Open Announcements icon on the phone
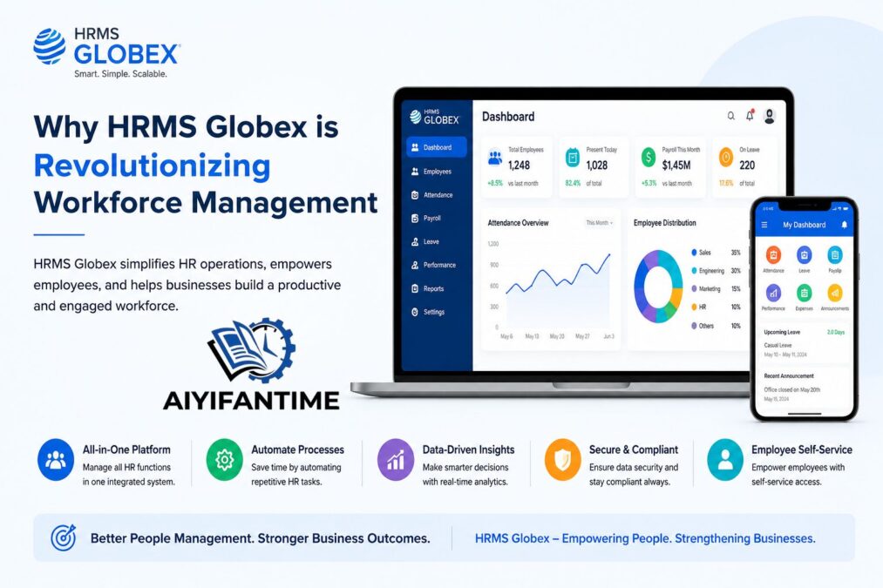Screen dimensions: 883x588 [834, 293]
